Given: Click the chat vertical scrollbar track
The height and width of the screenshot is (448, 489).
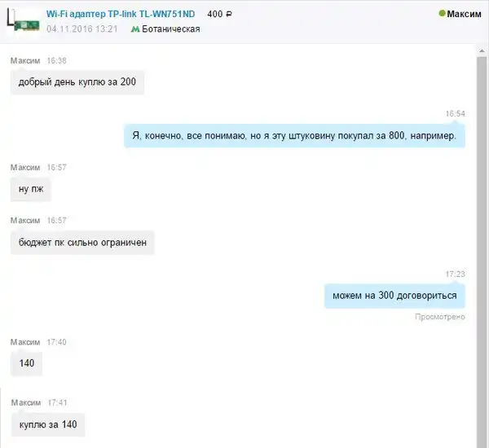Looking at the screenshot, I should pos(482,249).
